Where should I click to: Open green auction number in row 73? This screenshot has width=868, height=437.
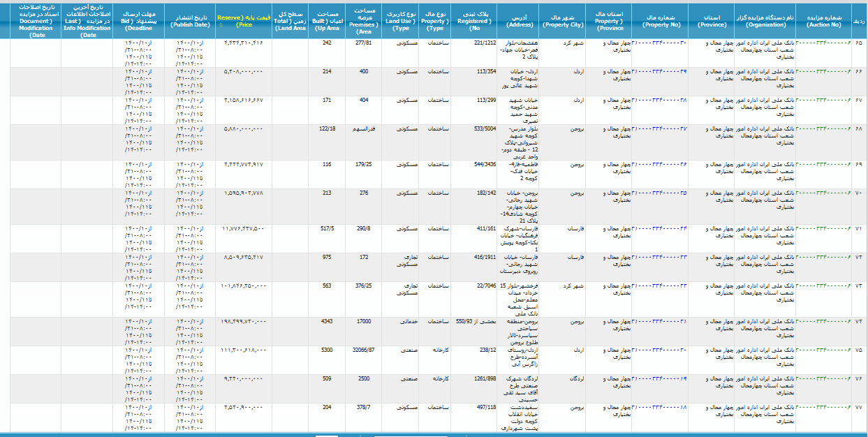(823, 286)
